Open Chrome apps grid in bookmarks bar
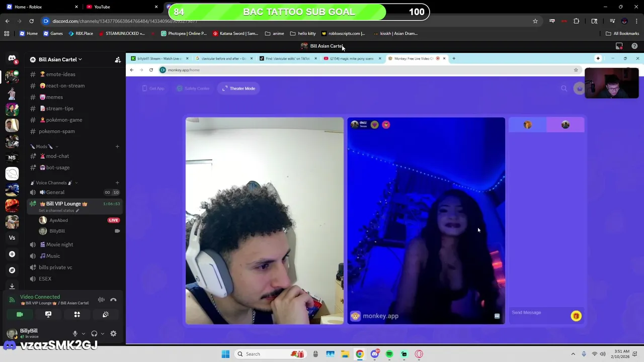644x362 pixels. [7, 34]
